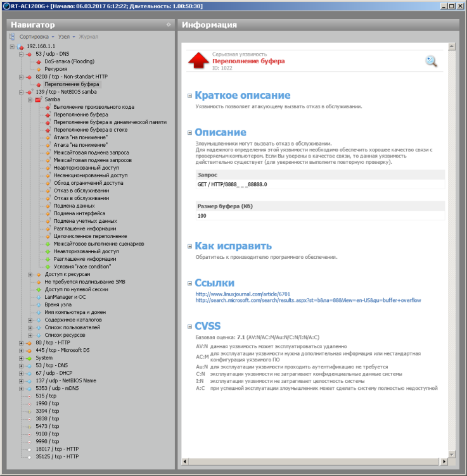Click the orange icon of Целочисленное переполнение
The image size is (467, 476).
click(48, 236)
